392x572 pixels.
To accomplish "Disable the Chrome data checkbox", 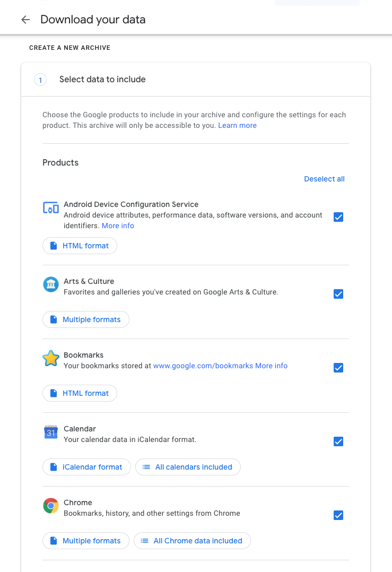I will [x=338, y=515].
